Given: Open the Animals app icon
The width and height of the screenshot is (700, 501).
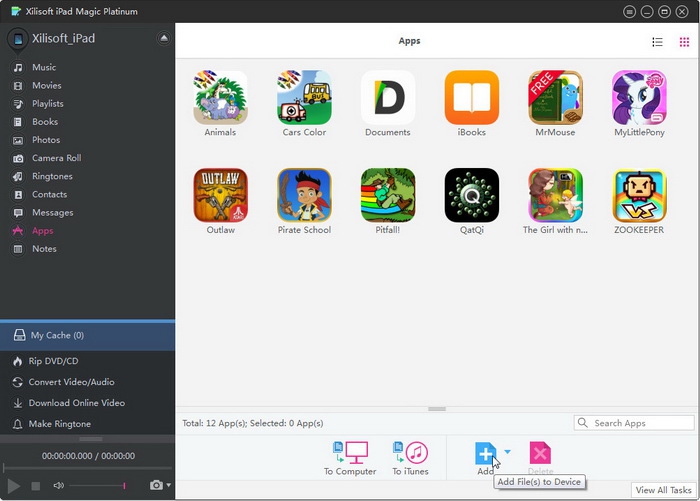Looking at the screenshot, I should (x=220, y=97).
